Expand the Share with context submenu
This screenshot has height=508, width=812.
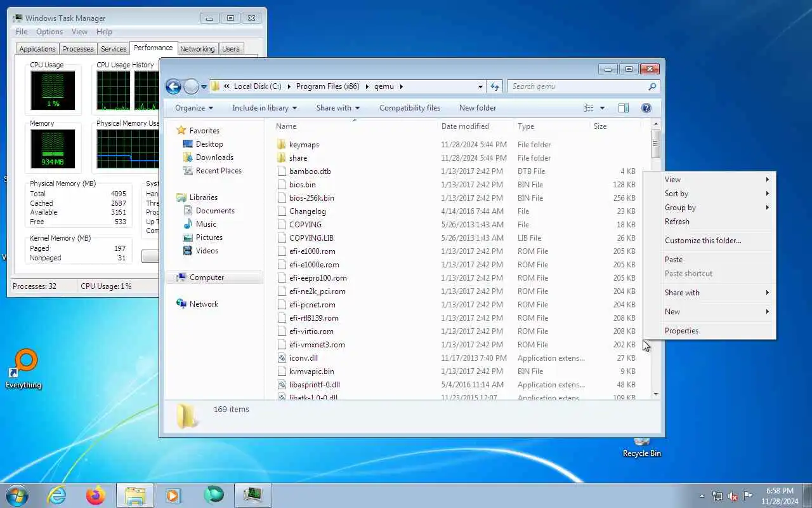[710, 293]
